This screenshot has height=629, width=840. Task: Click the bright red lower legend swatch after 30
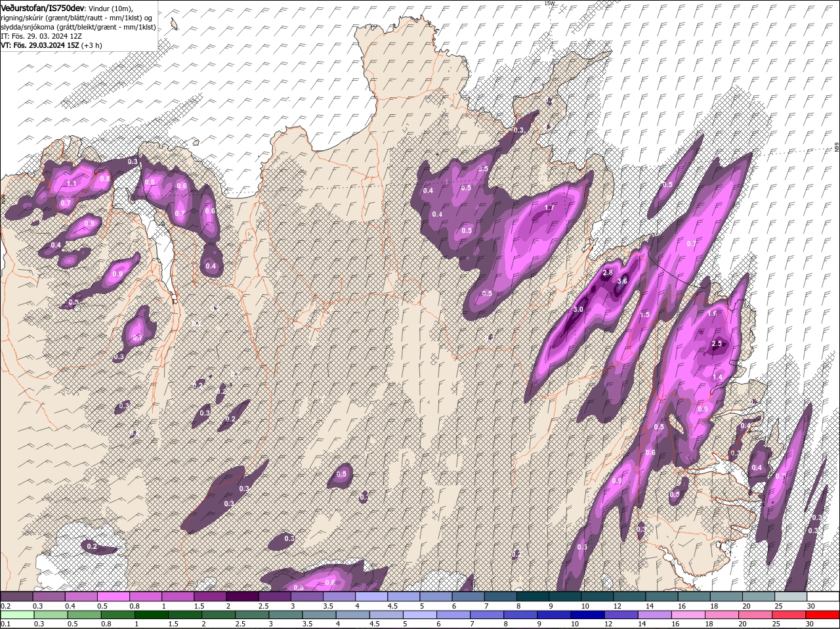coord(823,615)
